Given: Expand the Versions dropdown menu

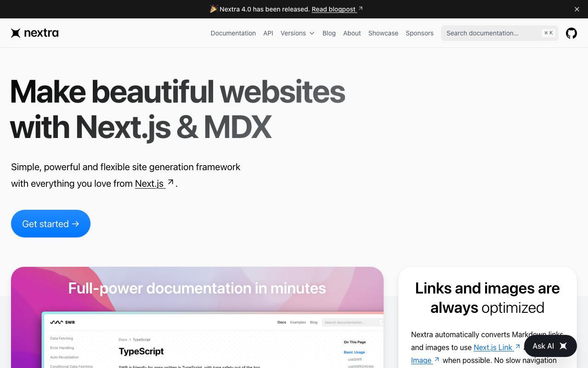Looking at the screenshot, I should pyautogui.click(x=297, y=33).
